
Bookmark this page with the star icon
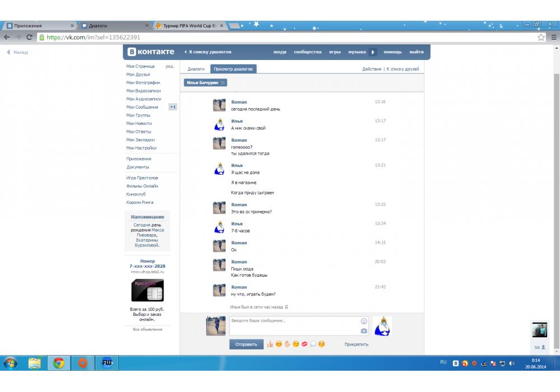[541, 37]
